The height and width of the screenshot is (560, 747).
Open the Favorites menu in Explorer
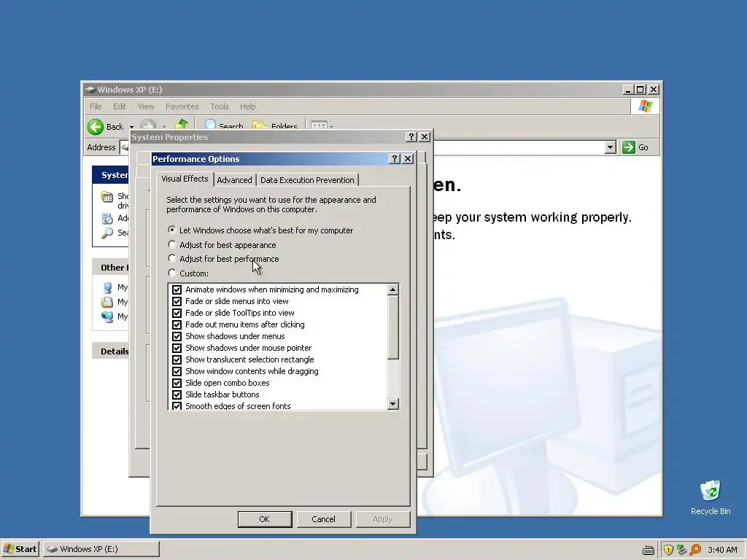[x=182, y=106]
